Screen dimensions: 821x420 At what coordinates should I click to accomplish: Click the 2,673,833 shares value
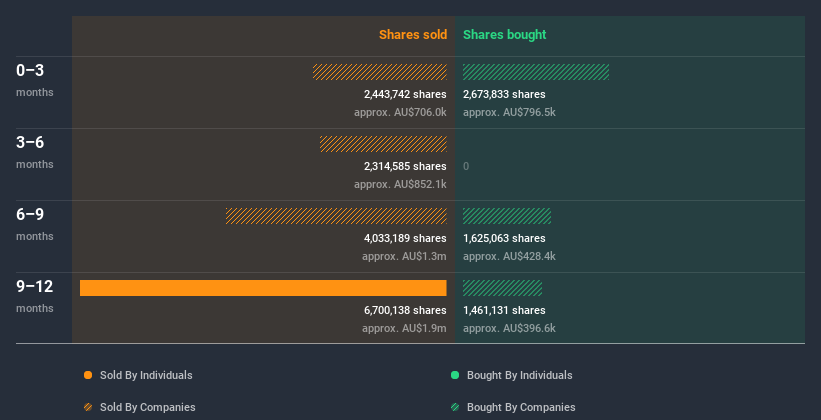coord(504,94)
